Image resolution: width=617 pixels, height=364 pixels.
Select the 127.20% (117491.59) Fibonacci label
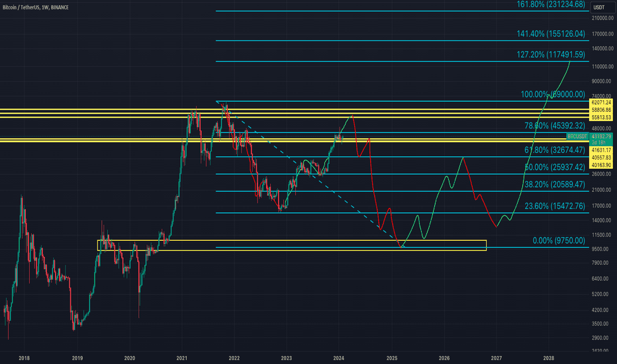point(551,55)
